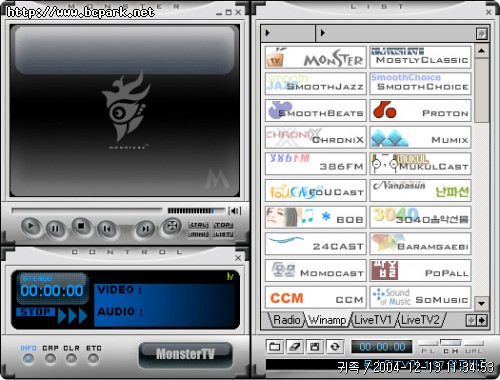
Task: Skip to the previous track
Action: tap(107, 229)
